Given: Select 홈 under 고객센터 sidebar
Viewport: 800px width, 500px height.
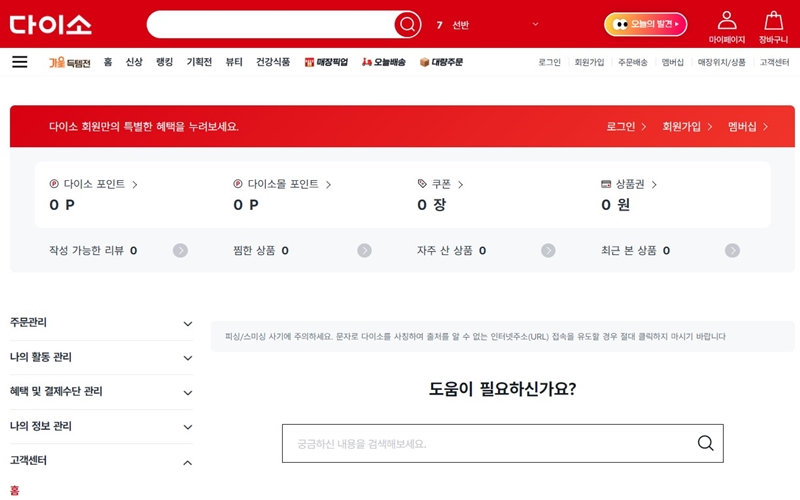Looking at the screenshot, I should pos(14,491).
